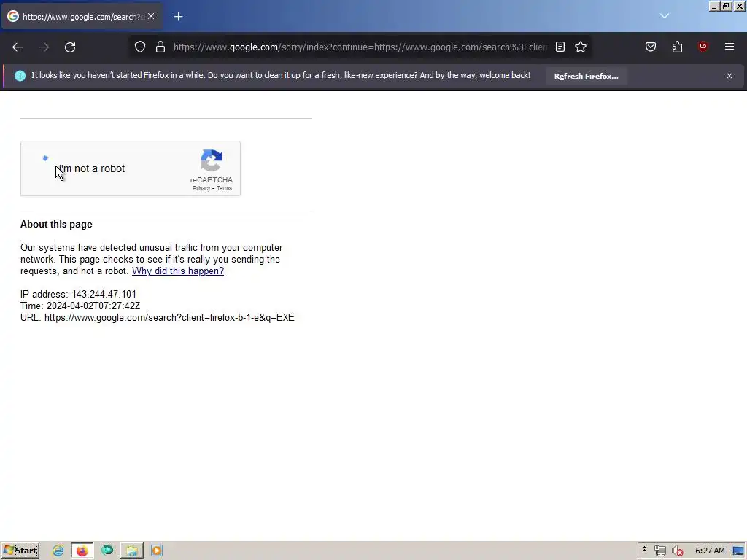Open the reCAPTCHA Privacy link
The image size is (747, 560).
(x=201, y=189)
